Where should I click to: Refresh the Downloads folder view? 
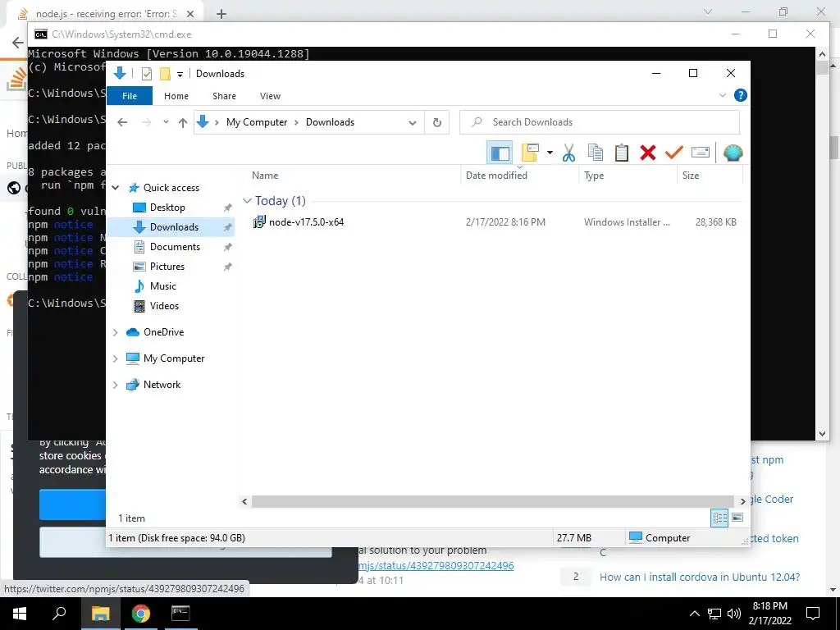click(x=437, y=122)
